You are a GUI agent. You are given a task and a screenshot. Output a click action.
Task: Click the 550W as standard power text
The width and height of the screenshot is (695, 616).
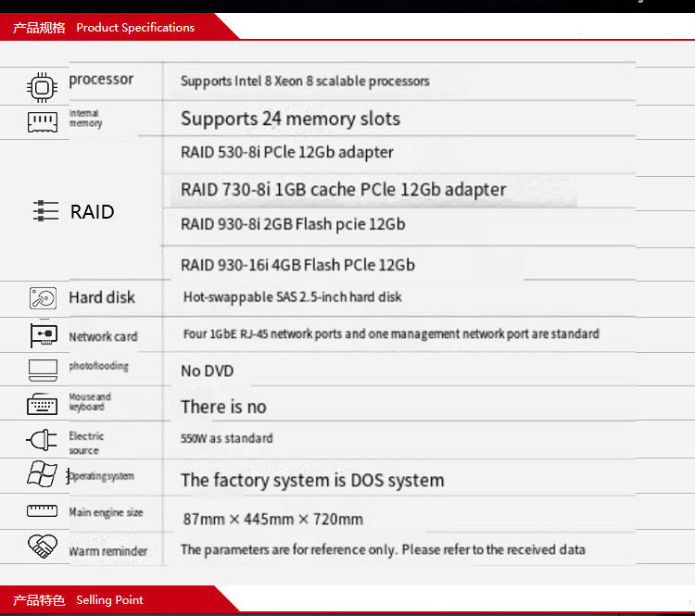(x=226, y=438)
